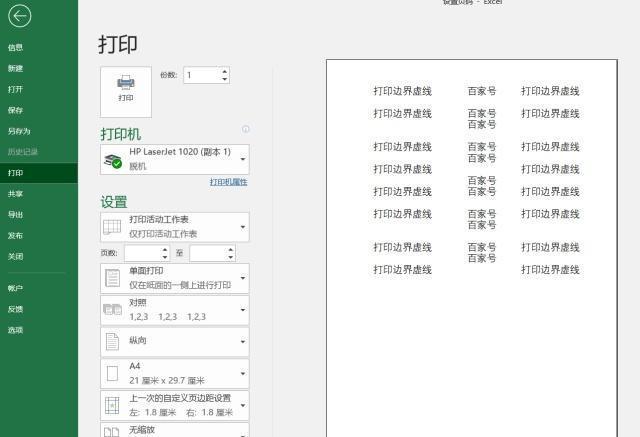Expand the 无缩放 scaling dropdown

pos(243,431)
